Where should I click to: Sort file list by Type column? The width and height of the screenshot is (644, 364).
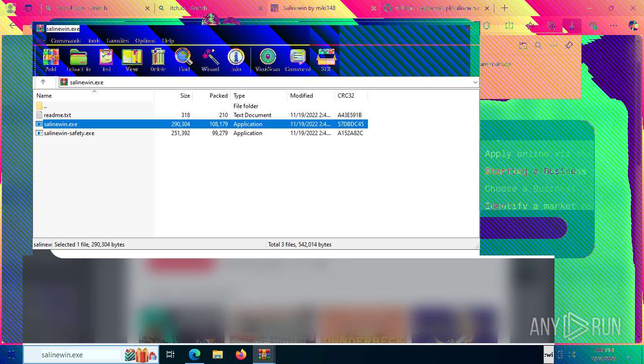point(259,95)
